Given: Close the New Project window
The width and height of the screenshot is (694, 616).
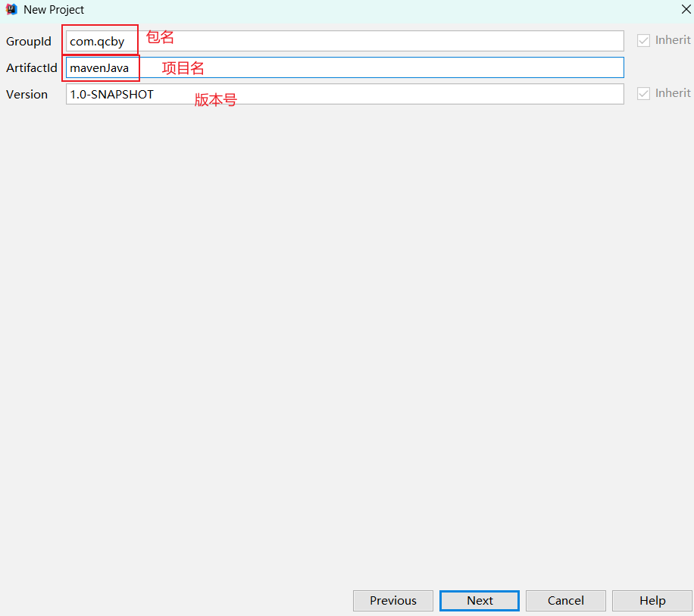Looking at the screenshot, I should [x=686, y=9].
